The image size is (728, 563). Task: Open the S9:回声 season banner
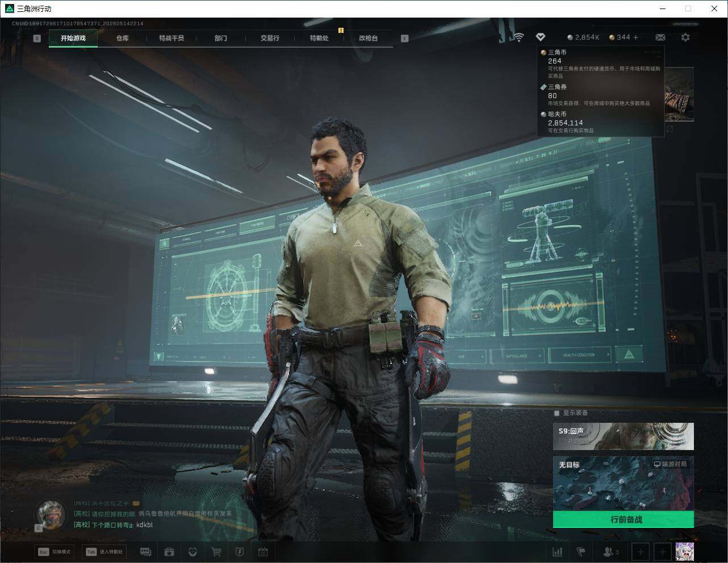[x=624, y=436]
